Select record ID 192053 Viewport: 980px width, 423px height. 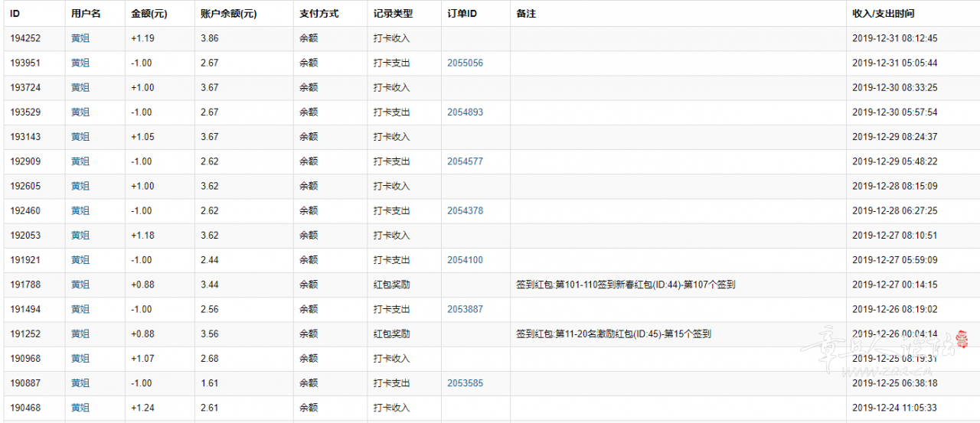[25, 236]
